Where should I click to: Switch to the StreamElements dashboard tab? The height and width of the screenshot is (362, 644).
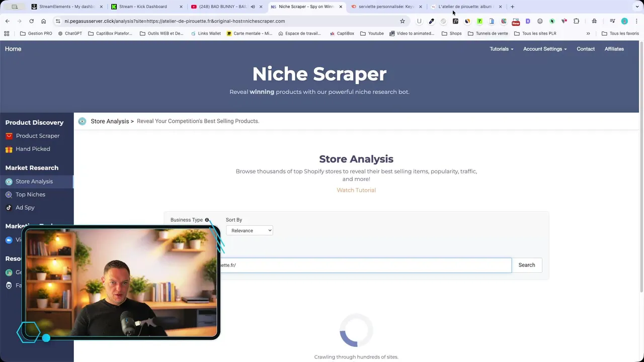66,7
